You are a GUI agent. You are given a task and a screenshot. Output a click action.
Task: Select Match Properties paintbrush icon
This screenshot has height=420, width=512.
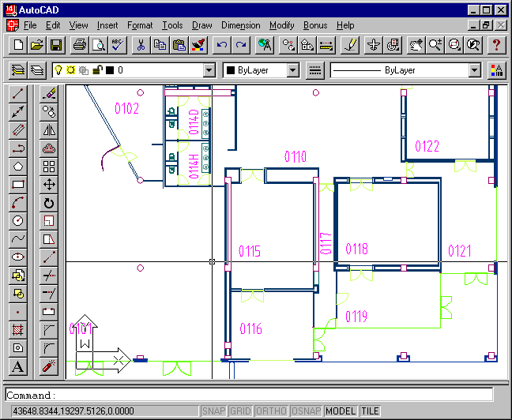tap(198, 45)
